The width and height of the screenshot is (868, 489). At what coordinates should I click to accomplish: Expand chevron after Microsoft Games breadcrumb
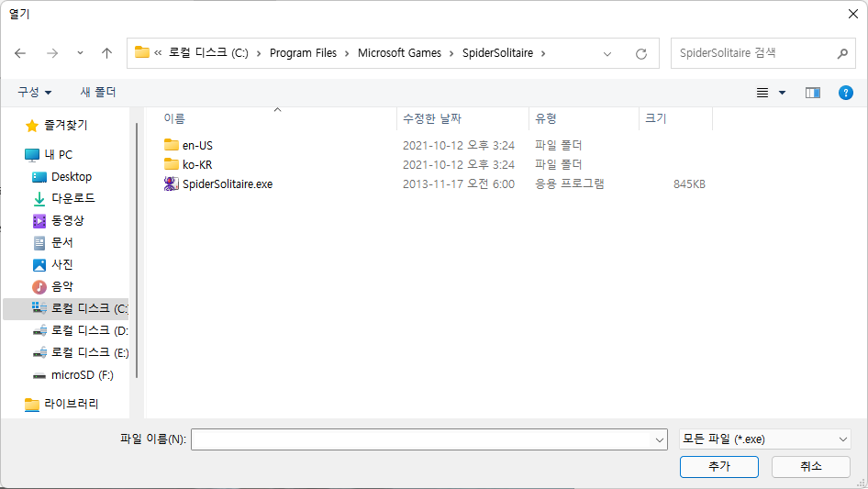point(451,53)
